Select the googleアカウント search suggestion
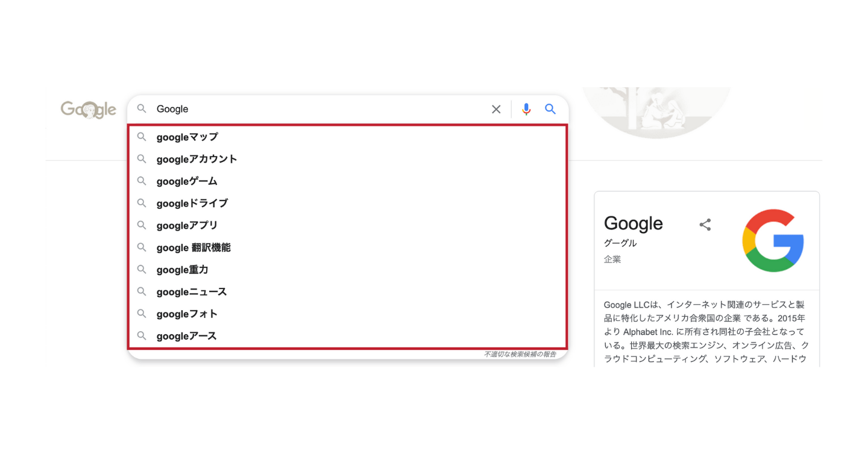 [196, 159]
